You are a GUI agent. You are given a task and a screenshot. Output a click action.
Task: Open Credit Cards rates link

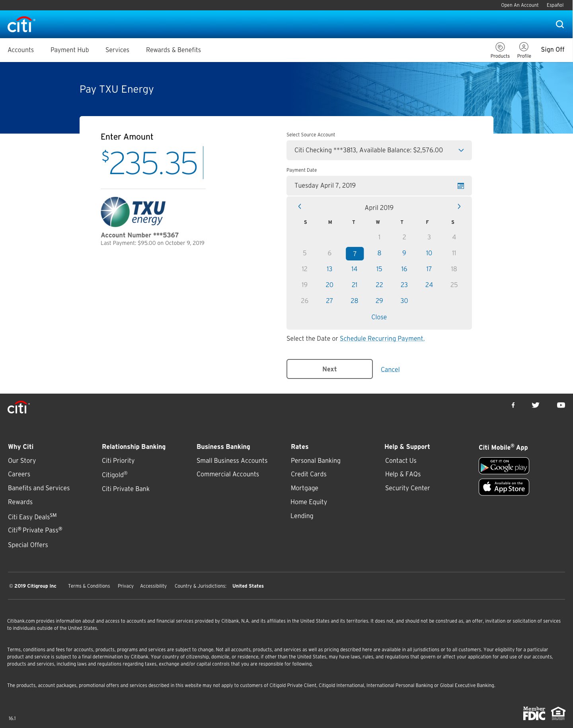pos(308,474)
